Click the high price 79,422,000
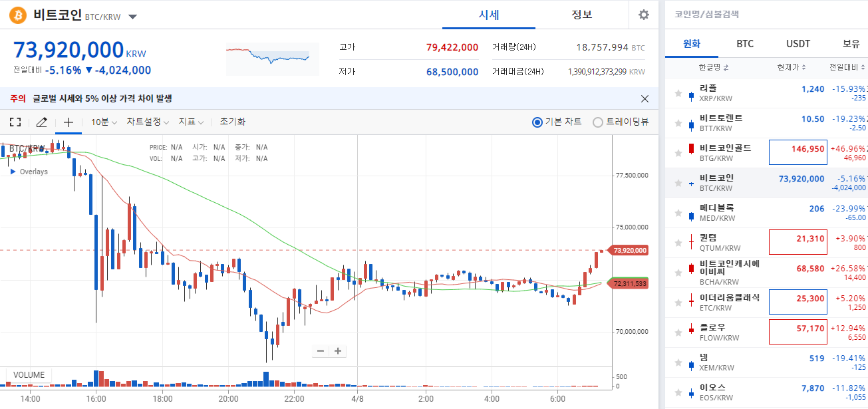This screenshot has height=409, width=868. tap(452, 47)
